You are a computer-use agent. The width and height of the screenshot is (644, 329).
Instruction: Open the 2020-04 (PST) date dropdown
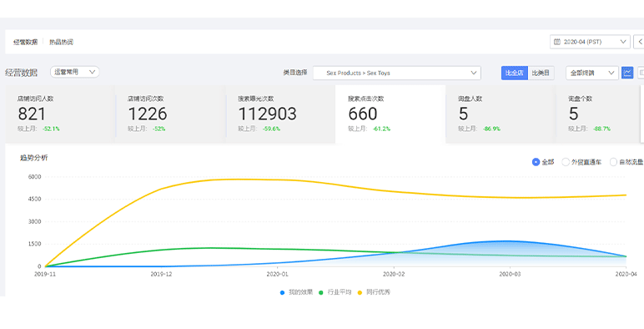(590, 42)
